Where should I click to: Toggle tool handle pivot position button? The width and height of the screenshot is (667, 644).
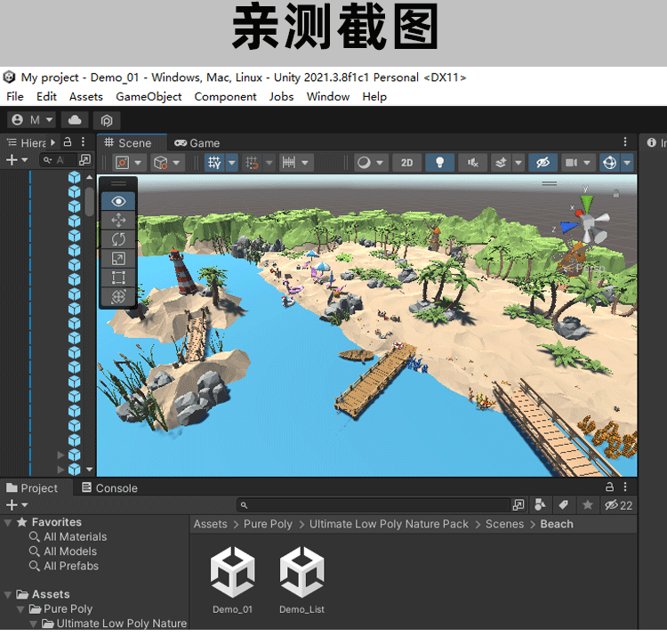tap(123, 163)
